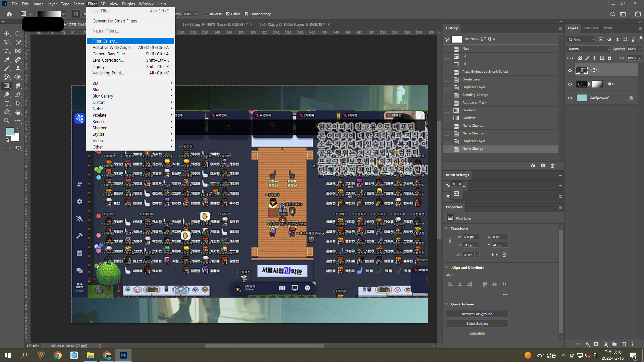Open the Blur submenu

point(130,89)
